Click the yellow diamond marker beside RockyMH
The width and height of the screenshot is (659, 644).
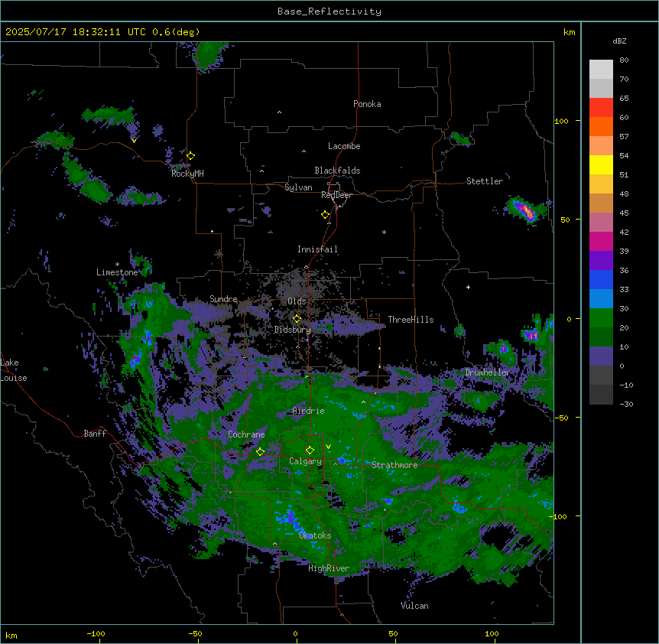point(190,155)
